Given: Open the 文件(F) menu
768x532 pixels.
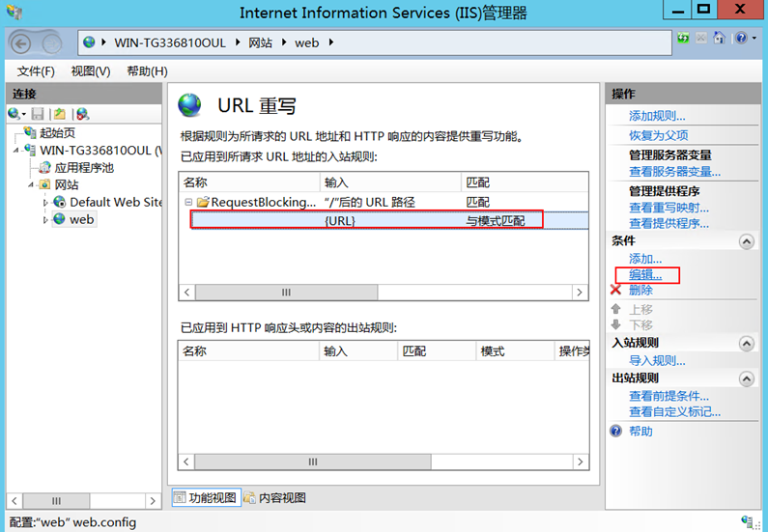Looking at the screenshot, I should coord(36,71).
